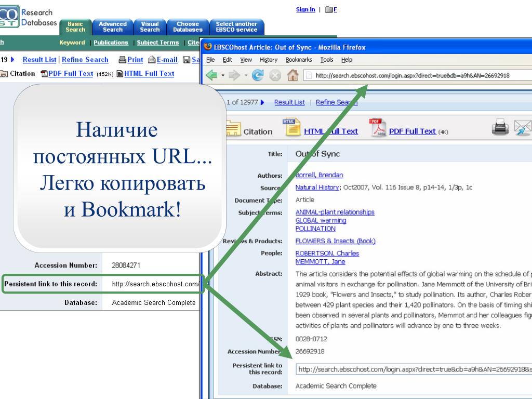Click the Sign In link
The width and height of the screenshot is (532, 399).
[305, 9]
